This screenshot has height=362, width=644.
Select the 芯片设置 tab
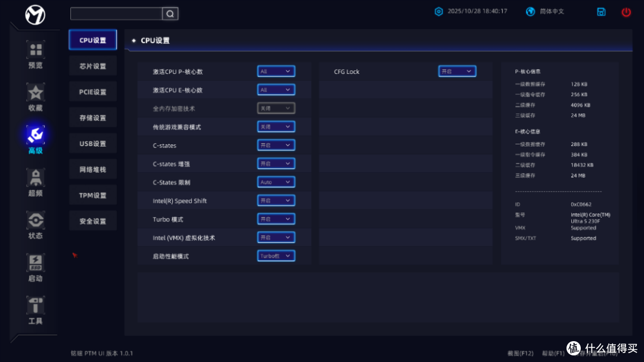coord(93,66)
